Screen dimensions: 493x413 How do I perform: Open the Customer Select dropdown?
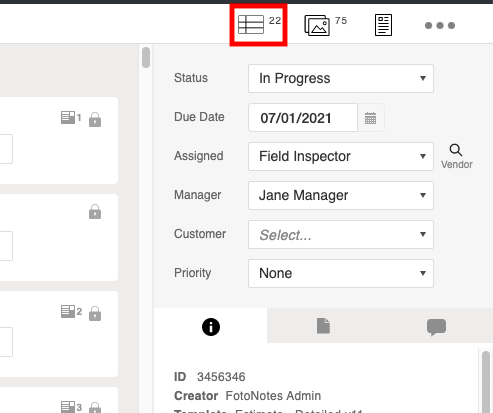pyautogui.click(x=341, y=234)
